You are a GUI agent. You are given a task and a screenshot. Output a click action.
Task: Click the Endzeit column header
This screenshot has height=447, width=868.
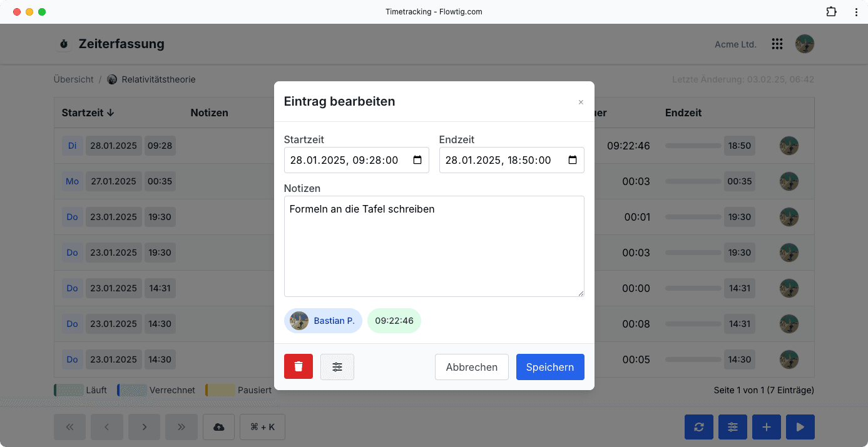(683, 113)
